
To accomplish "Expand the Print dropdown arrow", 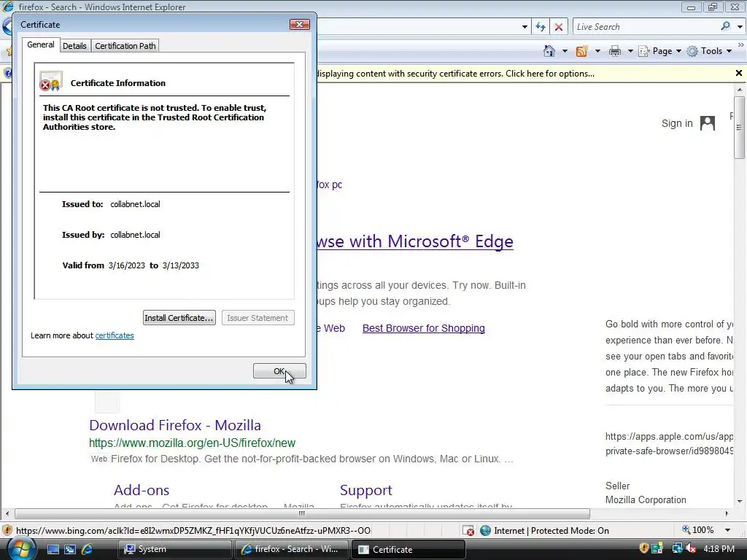I will pos(630,51).
